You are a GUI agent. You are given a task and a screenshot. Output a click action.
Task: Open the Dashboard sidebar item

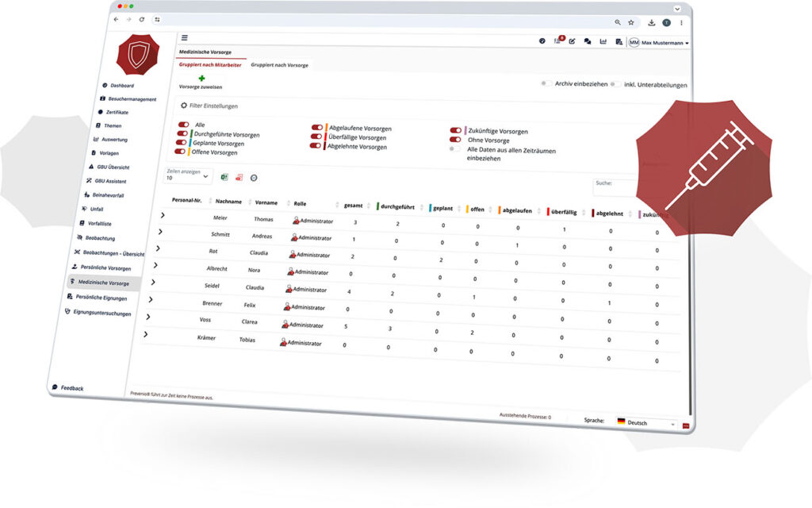pyautogui.click(x=118, y=86)
